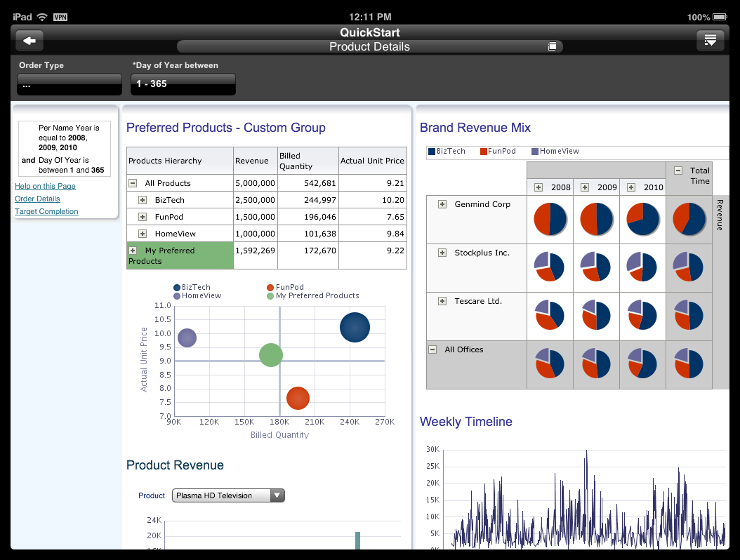Collapse the Total Time column
Image resolution: width=740 pixels, height=560 pixels.
pos(678,171)
